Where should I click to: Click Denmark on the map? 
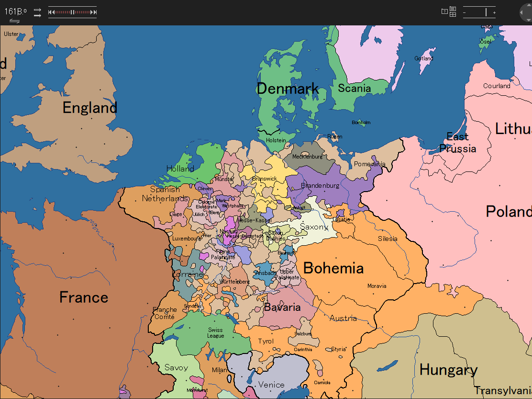[x=288, y=88]
